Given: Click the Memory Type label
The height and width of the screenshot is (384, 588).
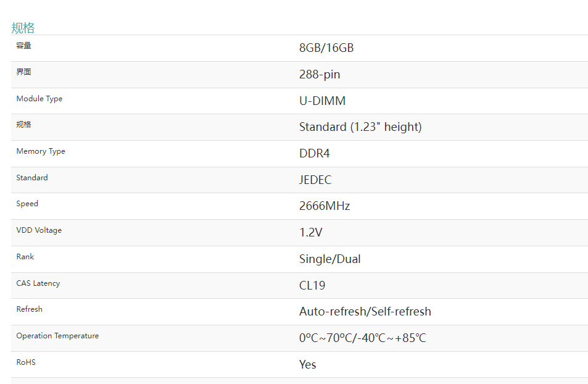Looking at the screenshot, I should coord(41,151).
